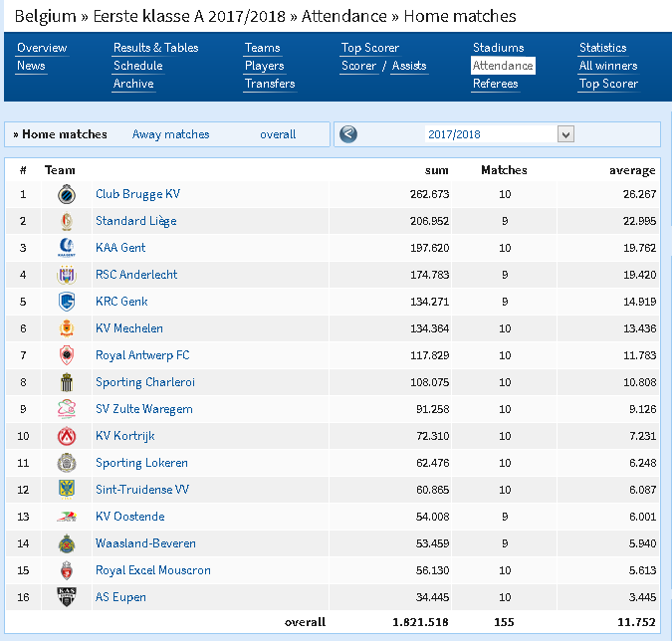672x641 pixels.
Task: Open Top Scorer under Statistics column
Action: (608, 84)
